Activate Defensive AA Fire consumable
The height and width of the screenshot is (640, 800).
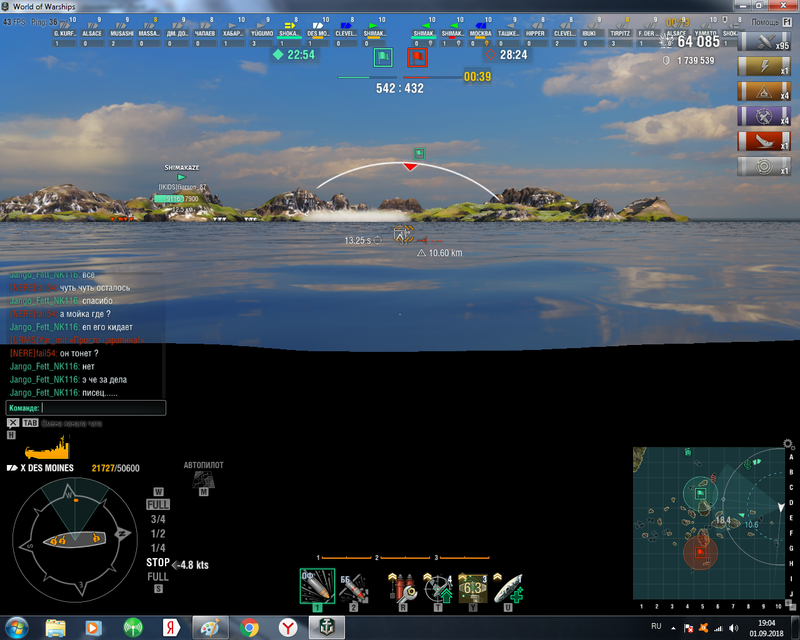tap(437, 586)
